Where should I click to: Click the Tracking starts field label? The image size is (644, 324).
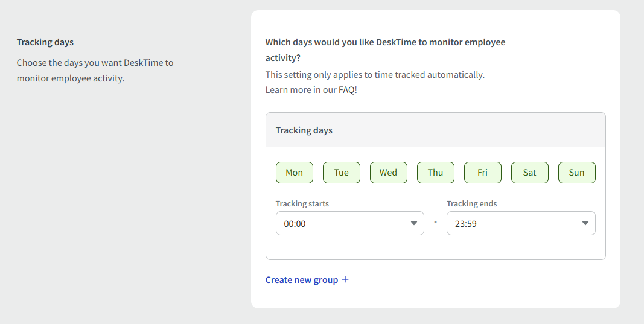point(302,204)
